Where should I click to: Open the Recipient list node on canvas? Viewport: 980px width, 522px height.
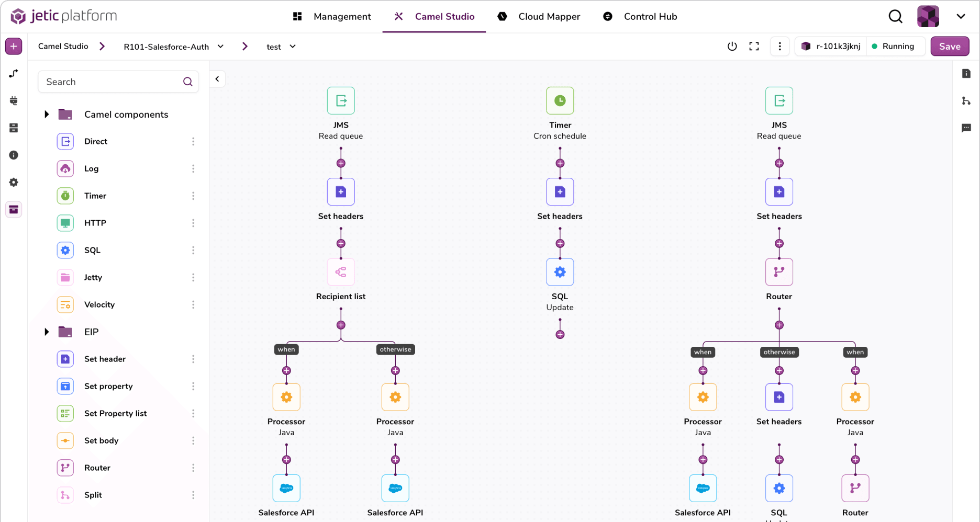click(x=341, y=272)
